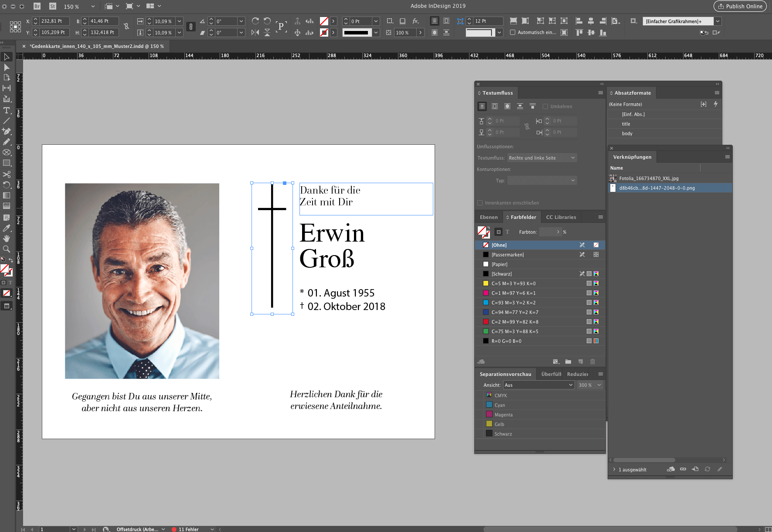Expand the Einfacher Grafikrahmen object style dropdown
Image resolution: width=772 pixels, height=532 pixels.
click(718, 21)
